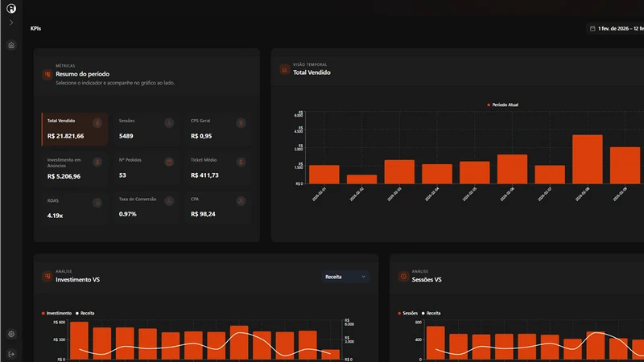Click the value R$ 411,73
644x362 pixels.
[x=204, y=175]
